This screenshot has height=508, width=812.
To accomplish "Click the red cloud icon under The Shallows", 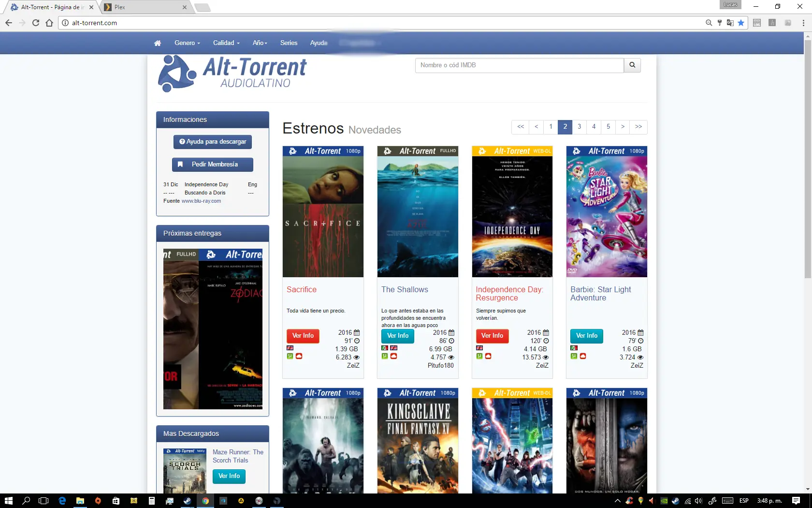I will point(394,356).
